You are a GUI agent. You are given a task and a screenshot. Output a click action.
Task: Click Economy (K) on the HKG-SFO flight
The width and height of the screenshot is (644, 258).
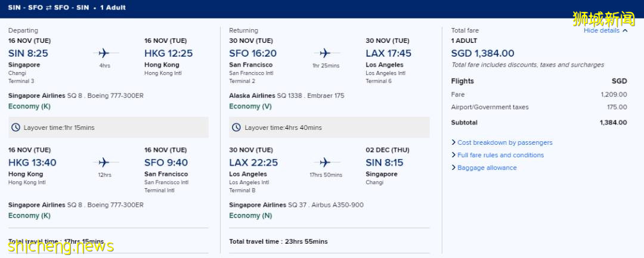[29, 216]
